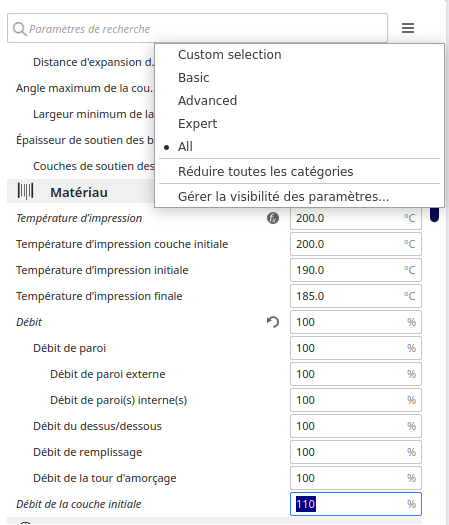Click the Température d'impression couche initiale label
449x525 pixels.
122,244
